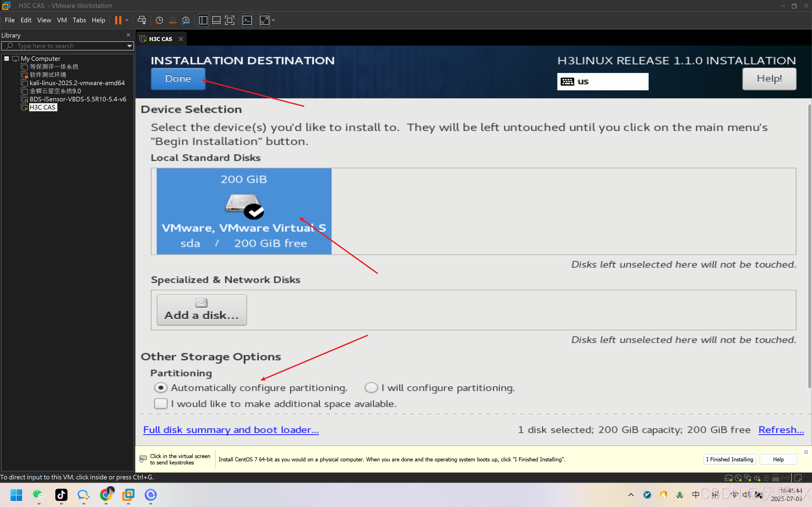Enter full screen mode icon
The height and width of the screenshot is (507, 812).
click(230, 20)
